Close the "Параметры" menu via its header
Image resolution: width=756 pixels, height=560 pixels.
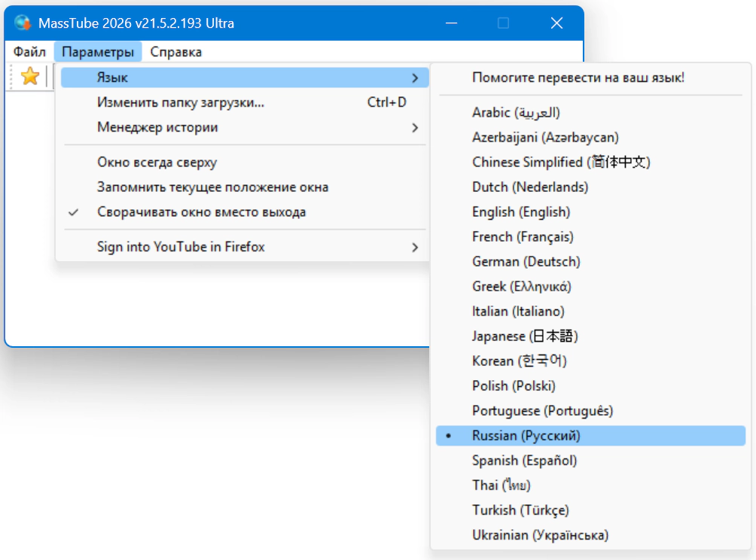click(x=98, y=52)
